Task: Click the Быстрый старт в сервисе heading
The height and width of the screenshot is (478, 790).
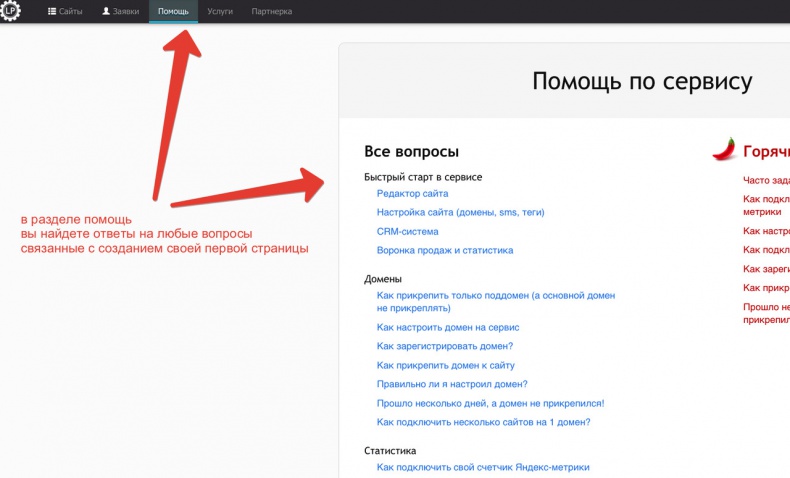Action: pyautogui.click(x=423, y=177)
